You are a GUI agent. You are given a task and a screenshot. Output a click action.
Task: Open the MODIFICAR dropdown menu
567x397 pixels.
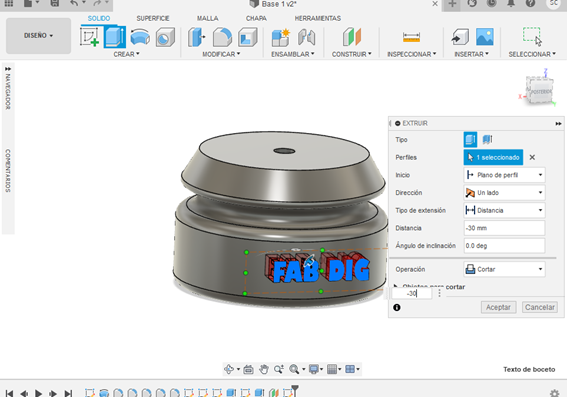pyautogui.click(x=221, y=54)
